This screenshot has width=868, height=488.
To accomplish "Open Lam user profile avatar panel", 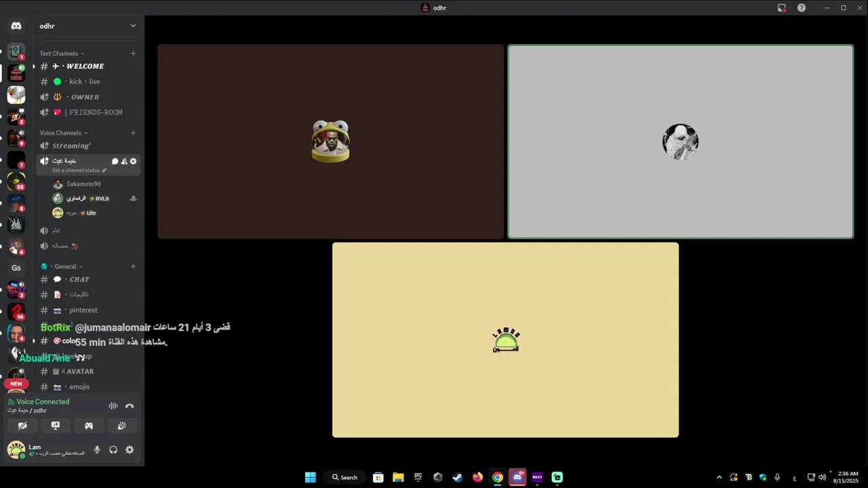I will pyautogui.click(x=46, y=449).
